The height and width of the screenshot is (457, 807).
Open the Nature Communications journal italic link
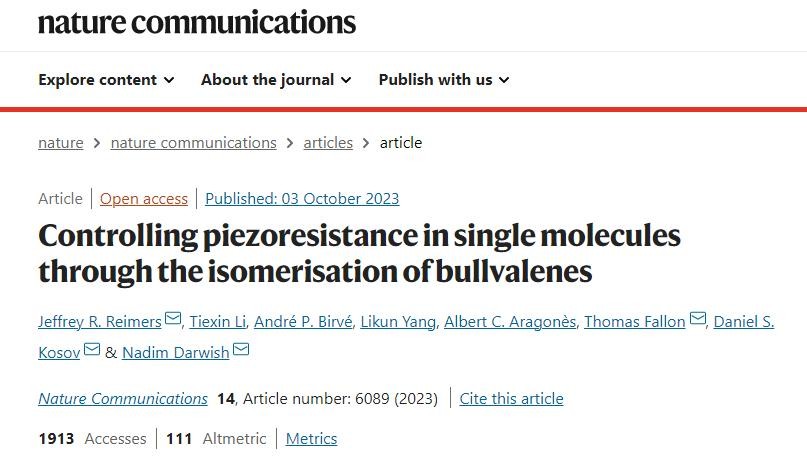click(x=123, y=398)
